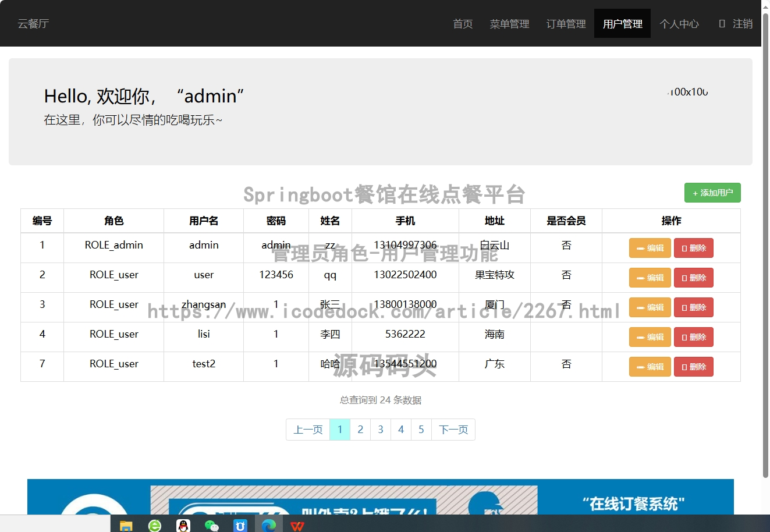Go to pagination page 4
Screen dimensions: 770x532
tap(401, 430)
